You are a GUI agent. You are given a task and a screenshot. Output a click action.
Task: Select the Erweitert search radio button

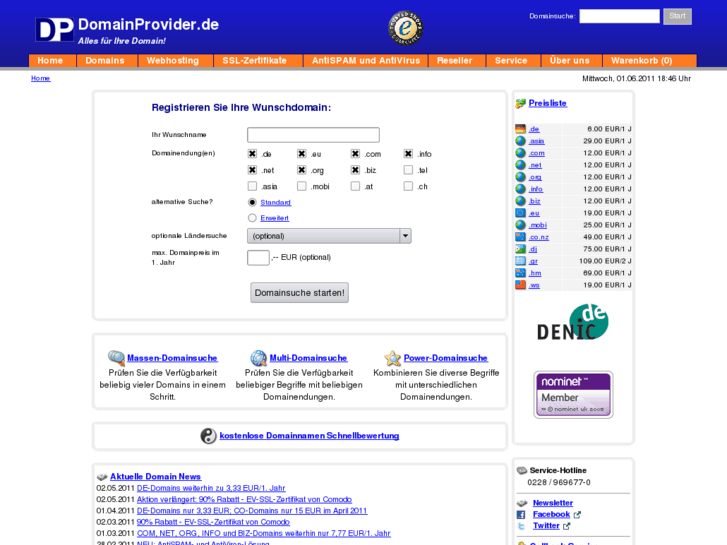[252, 218]
